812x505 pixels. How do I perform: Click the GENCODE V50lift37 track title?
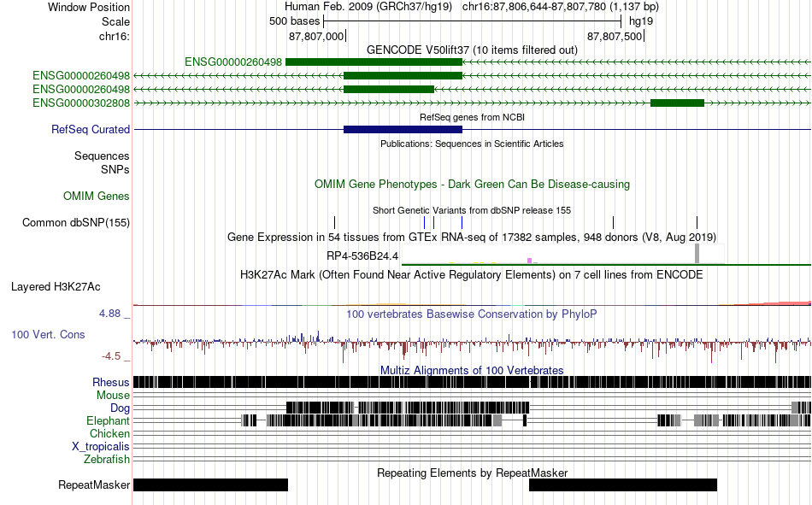pyautogui.click(x=473, y=50)
